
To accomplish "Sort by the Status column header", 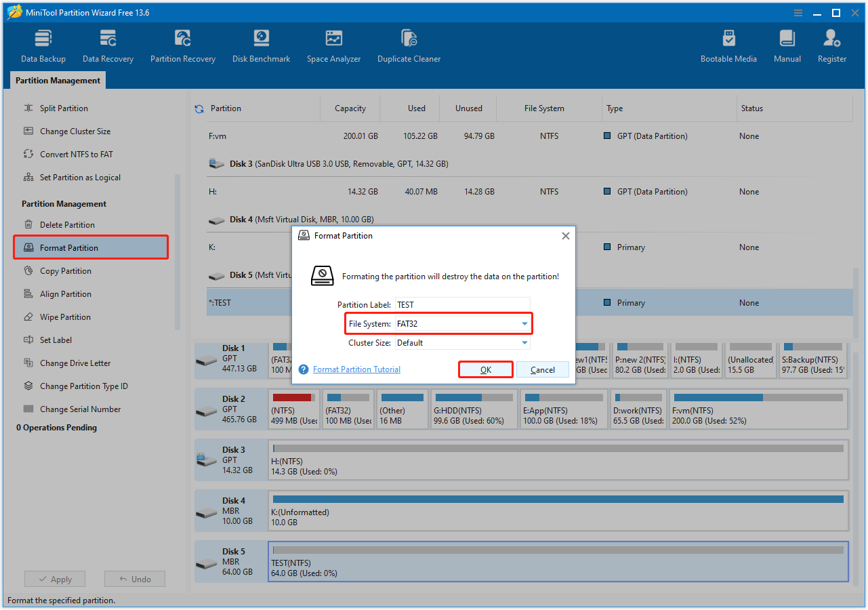I will (794, 108).
